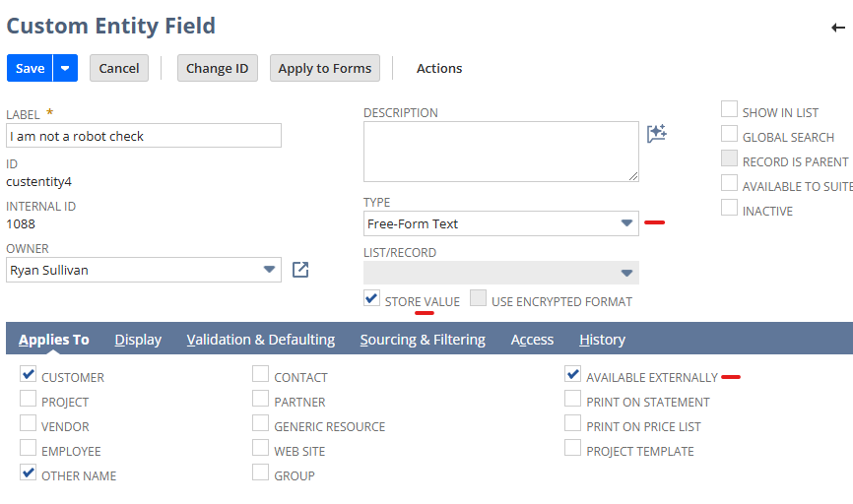Click the AI text enhance sparkle icon
The image size is (853, 504).
(657, 134)
